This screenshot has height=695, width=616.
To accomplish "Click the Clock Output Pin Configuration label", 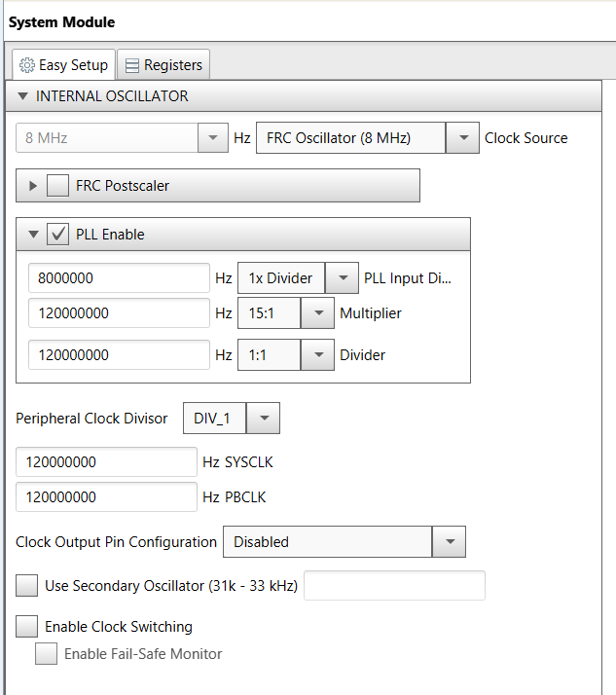I will (x=116, y=541).
